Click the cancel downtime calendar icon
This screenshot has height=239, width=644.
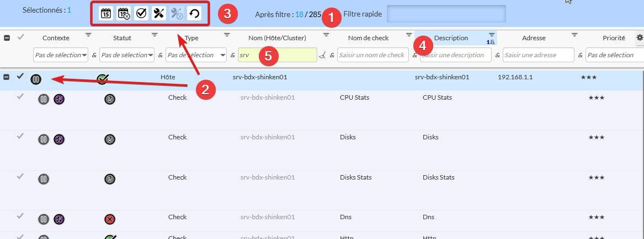[124, 14]
